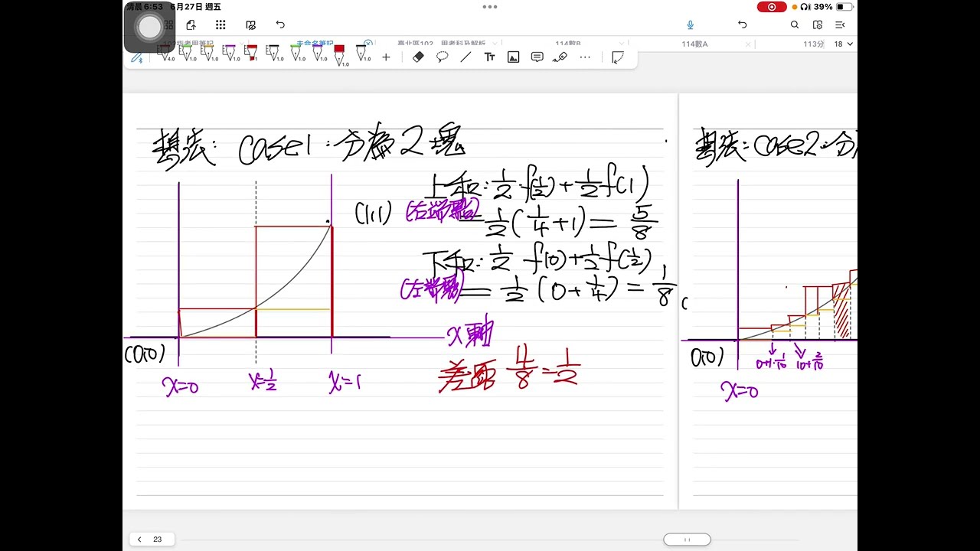Close the 未命名筆記 tab
980x551 pixels.
pyautogui.click(x=368, y=44)
